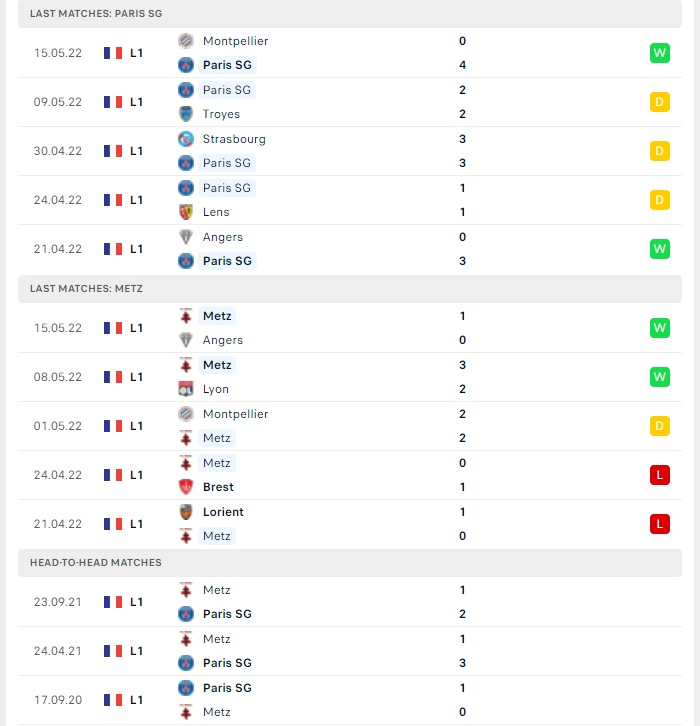Click the Angers crest in Metz 15.05.22 match

[186, 340]
